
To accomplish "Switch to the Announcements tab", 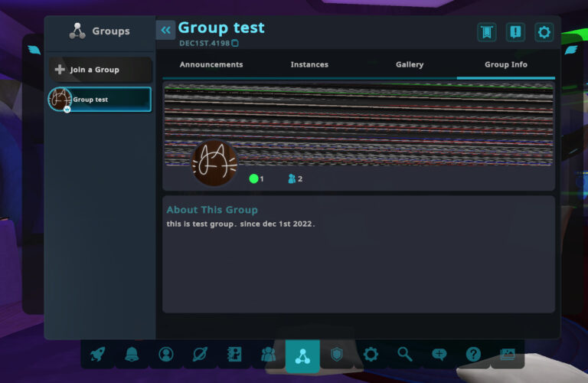I will pos(211,65).
